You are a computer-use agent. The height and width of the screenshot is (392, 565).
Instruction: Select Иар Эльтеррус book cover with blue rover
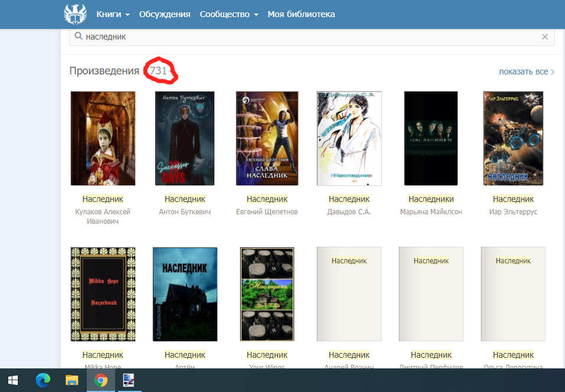[x=514, y=139]
